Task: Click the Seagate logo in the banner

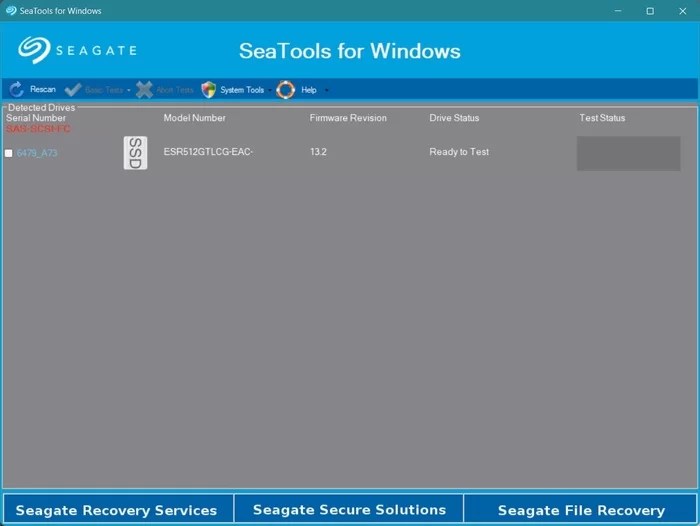Action: (77, 50)
